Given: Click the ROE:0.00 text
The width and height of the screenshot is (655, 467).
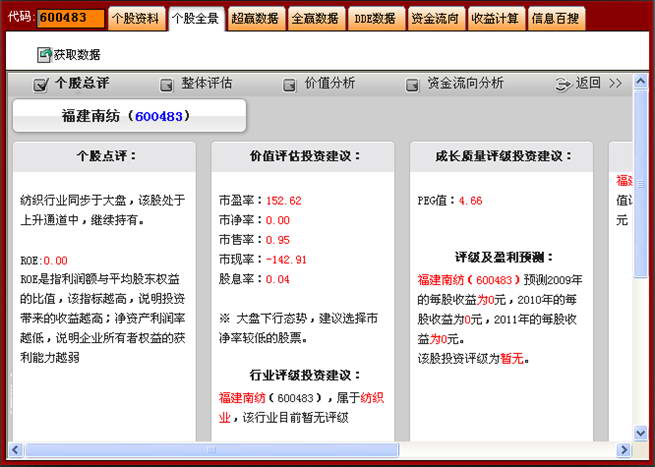Looking at the screenshot, I should (x=44, y=261).
